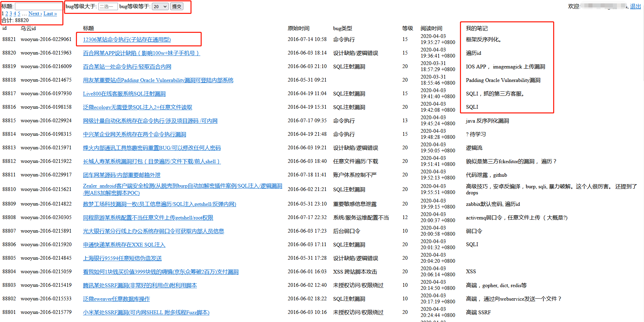
Task: Go to page 2 in pagination
Action: 7,14
